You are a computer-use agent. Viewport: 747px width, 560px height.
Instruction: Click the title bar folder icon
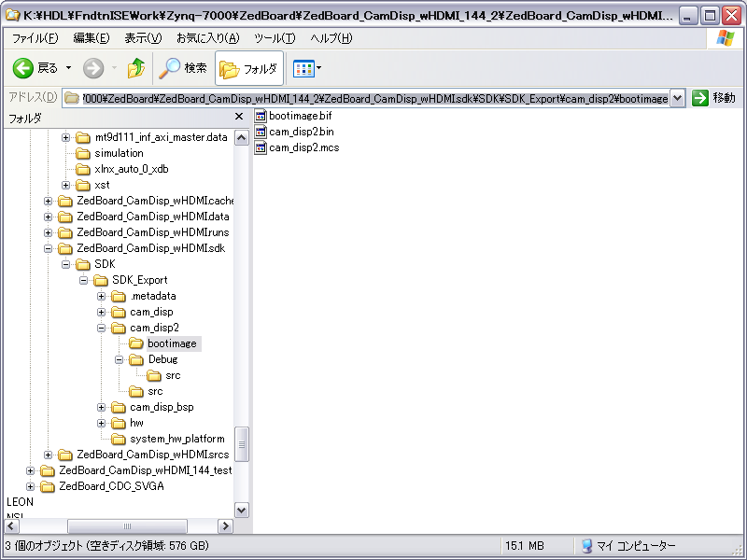pos(13,16)
